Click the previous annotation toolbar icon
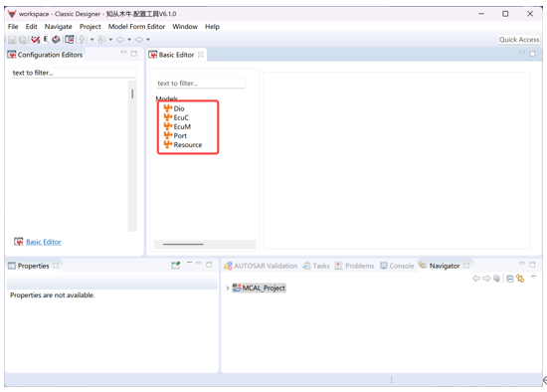This screenshot has width=547, height=392. (101, 40)
